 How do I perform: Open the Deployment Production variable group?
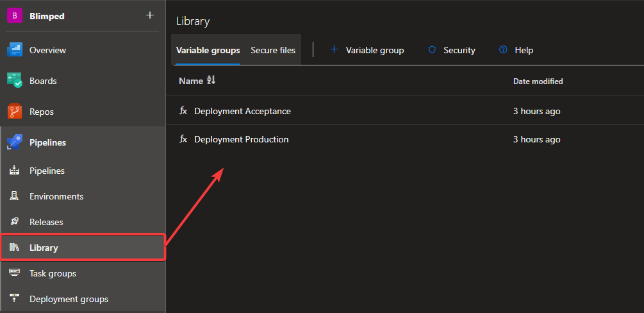tap(241, 139)
